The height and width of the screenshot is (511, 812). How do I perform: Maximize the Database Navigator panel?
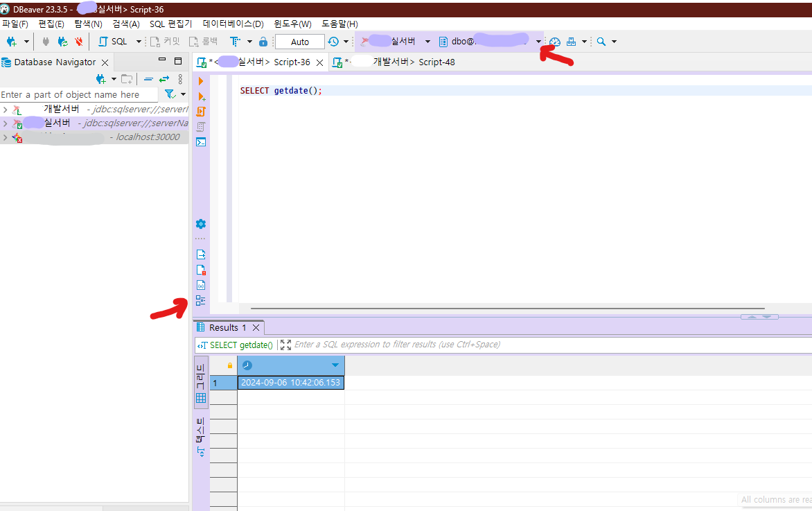tap(178, 60)
